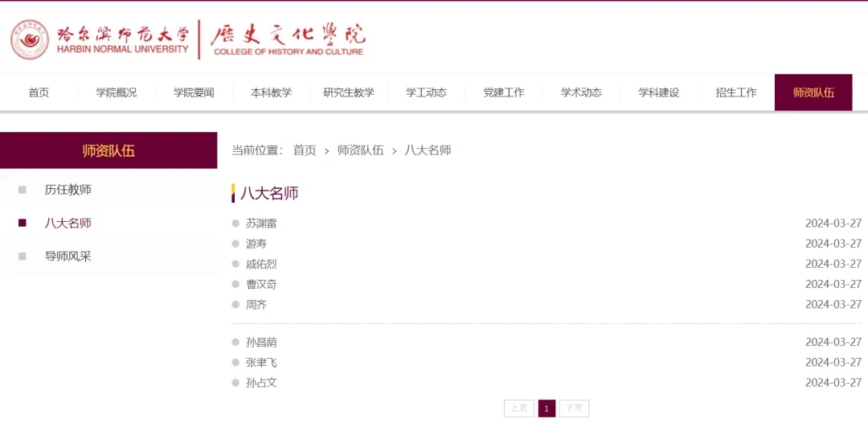Open the 孙占文 teacher entry
This screenshot has width=868, height=427.
coord(261,383)
